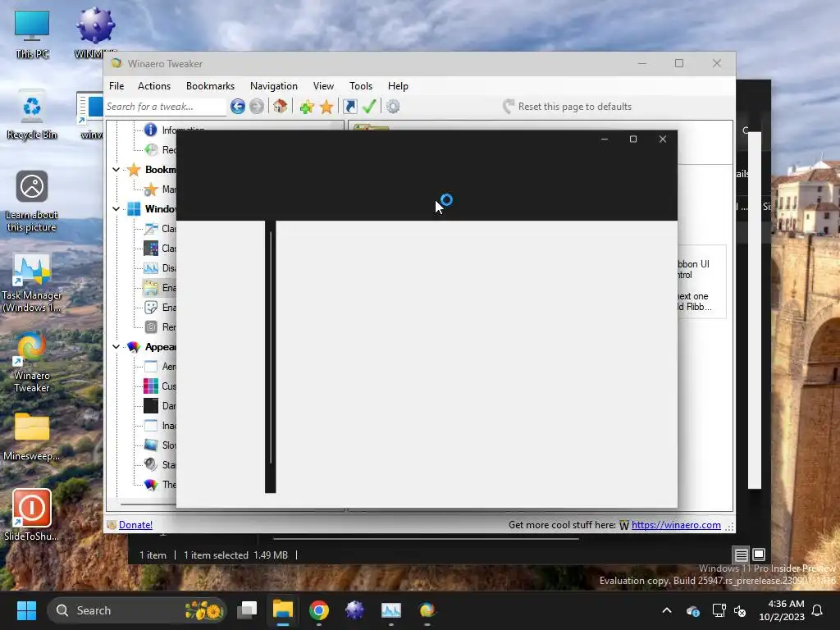
Task: Open settings via gear icon in Winaero toolbar
Action: [x=393, y=107]
